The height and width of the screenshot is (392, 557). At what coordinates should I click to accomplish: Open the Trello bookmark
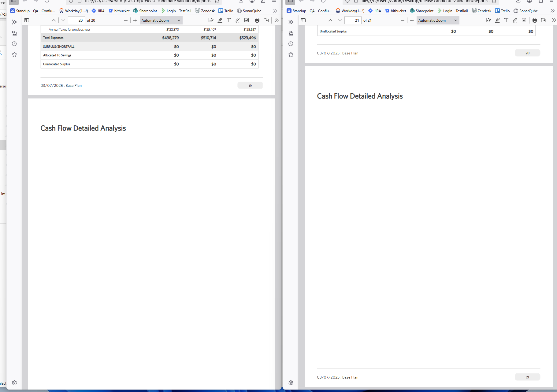226,11
